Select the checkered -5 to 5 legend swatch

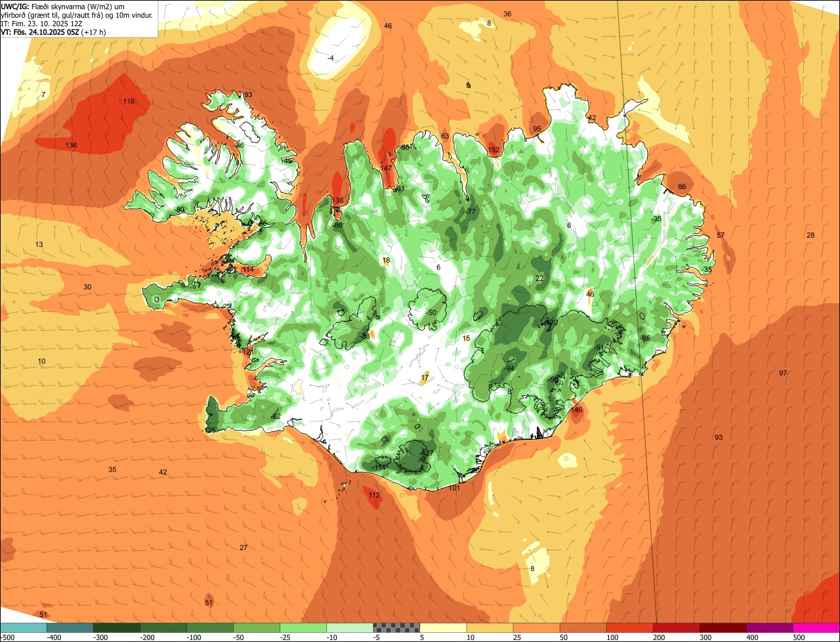[396, 628]
